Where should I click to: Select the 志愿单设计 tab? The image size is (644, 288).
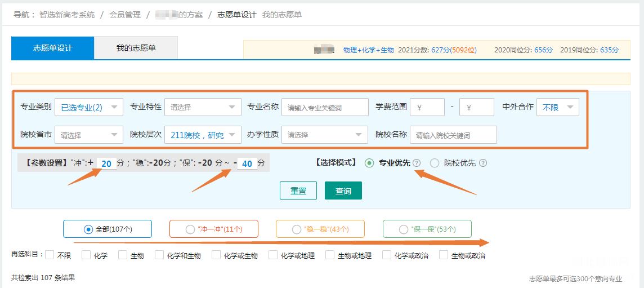52,48
